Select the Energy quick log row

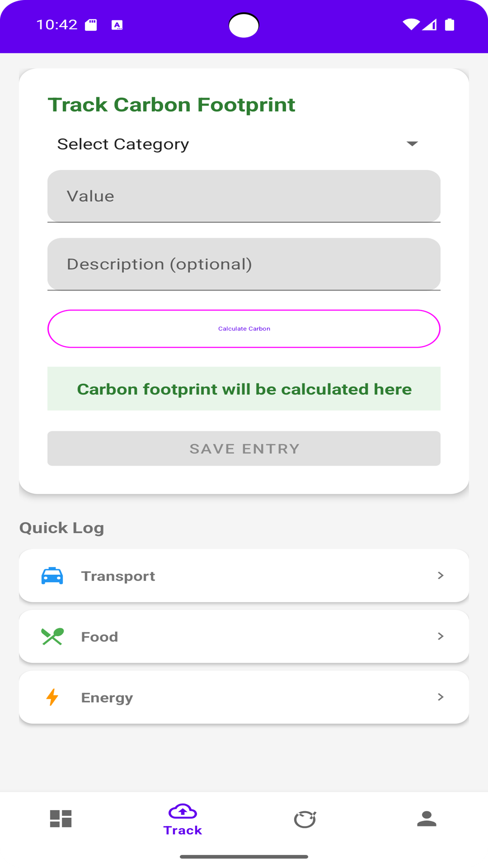(244, 697)
